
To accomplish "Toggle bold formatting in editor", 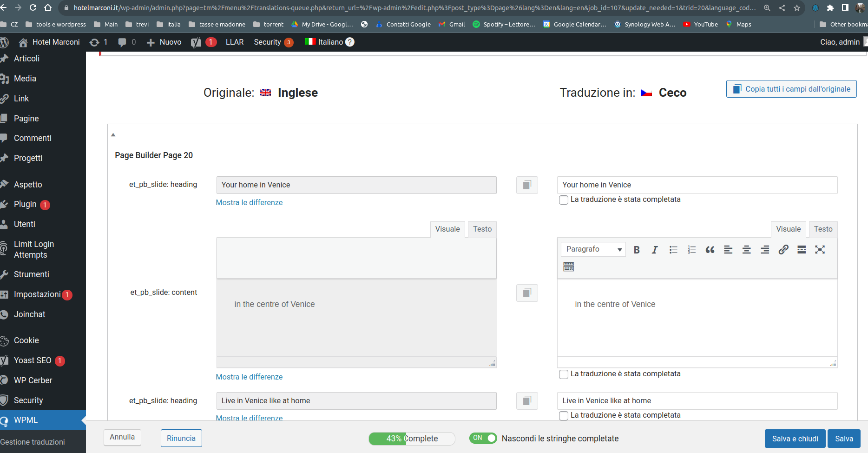I will click(x=637, y=250).
